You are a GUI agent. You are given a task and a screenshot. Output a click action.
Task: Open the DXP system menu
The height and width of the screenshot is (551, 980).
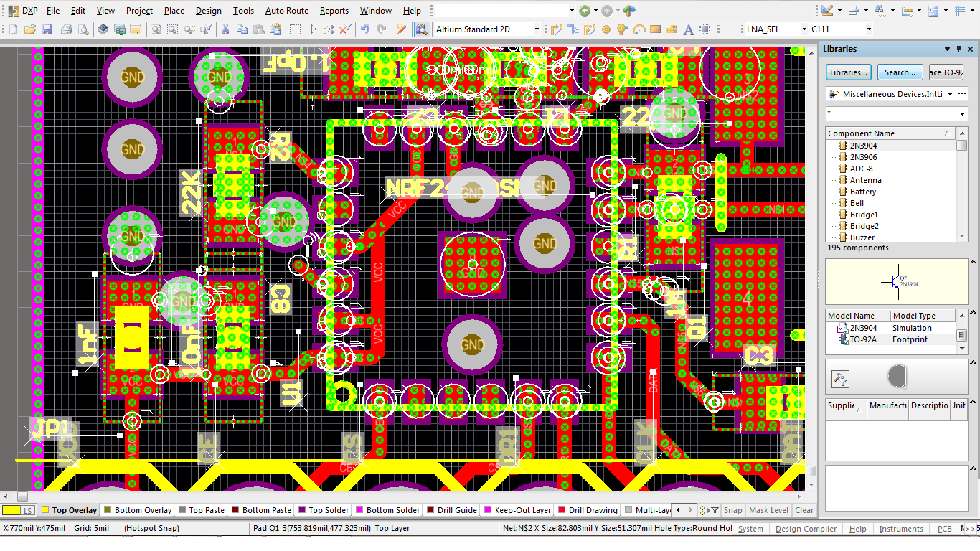pos(24,11)
